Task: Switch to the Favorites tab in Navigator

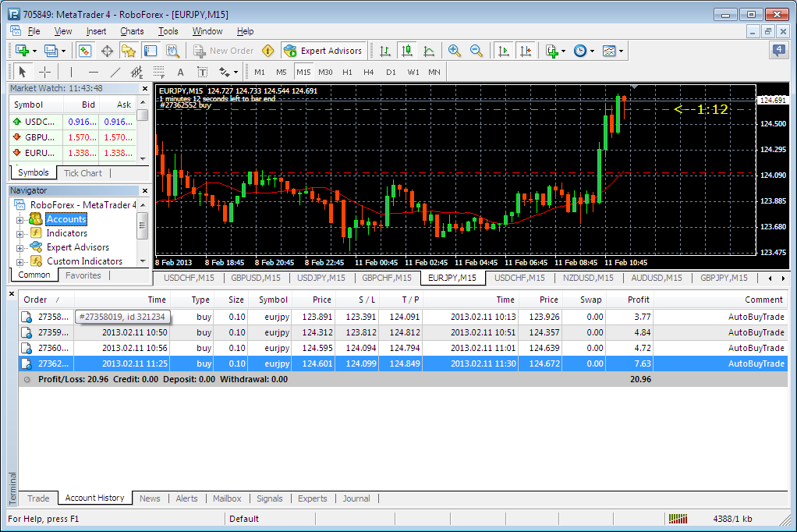Action: 83,275
